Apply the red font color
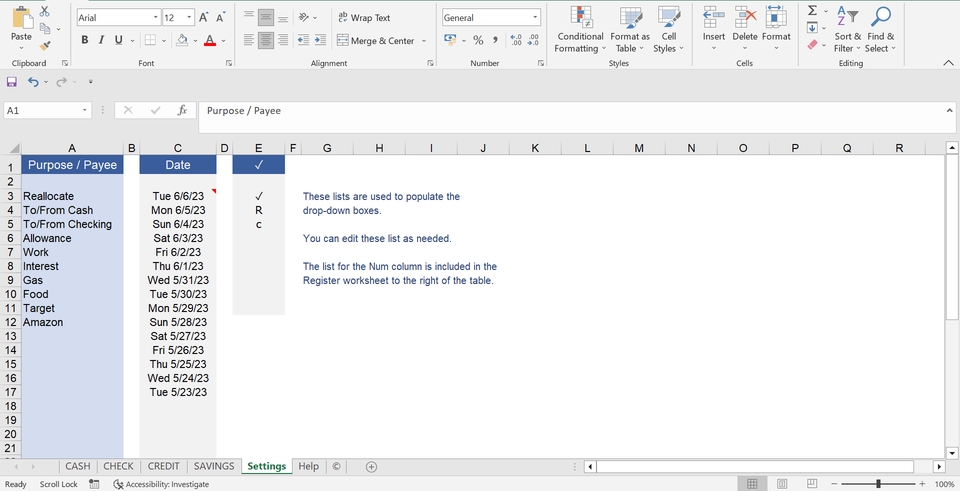The image size is (960, 491). click(210, 40)
